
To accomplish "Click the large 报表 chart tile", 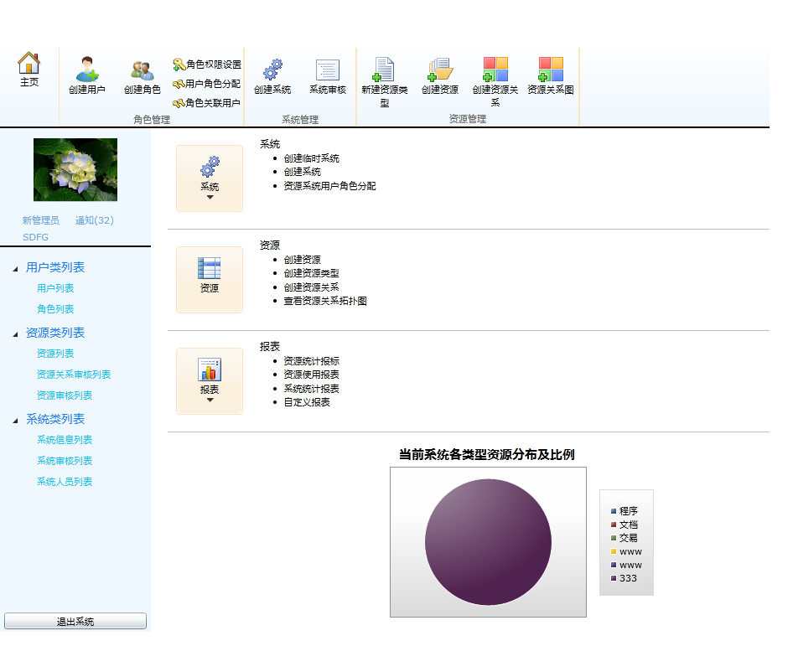I will [210, 380].
